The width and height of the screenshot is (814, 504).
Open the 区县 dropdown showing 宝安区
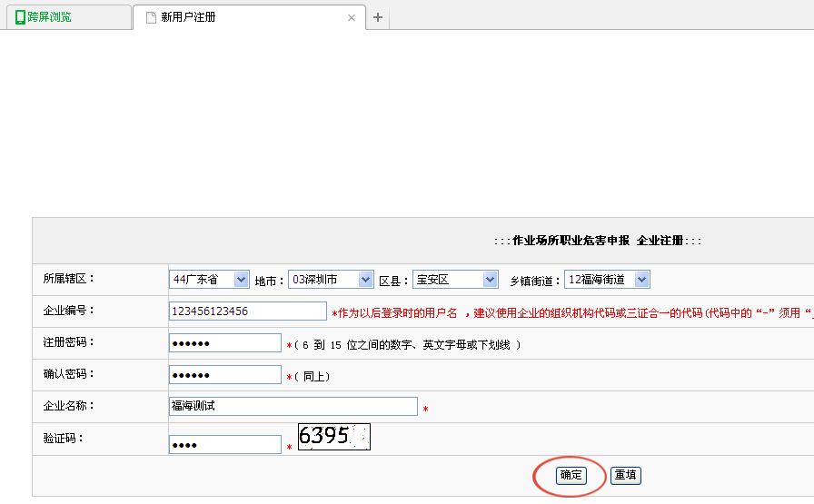pos(455,280)
